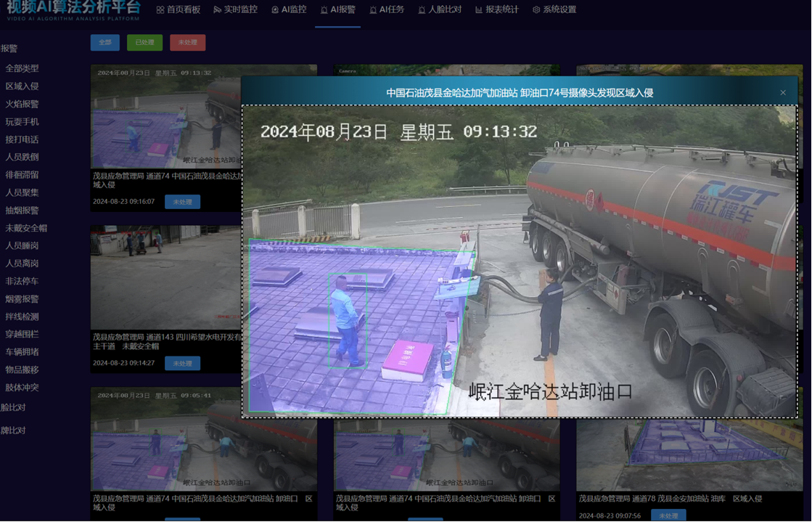The image size is (812, 522).
Task: Select the blue 全部 filter button
Action: point(105,43)
